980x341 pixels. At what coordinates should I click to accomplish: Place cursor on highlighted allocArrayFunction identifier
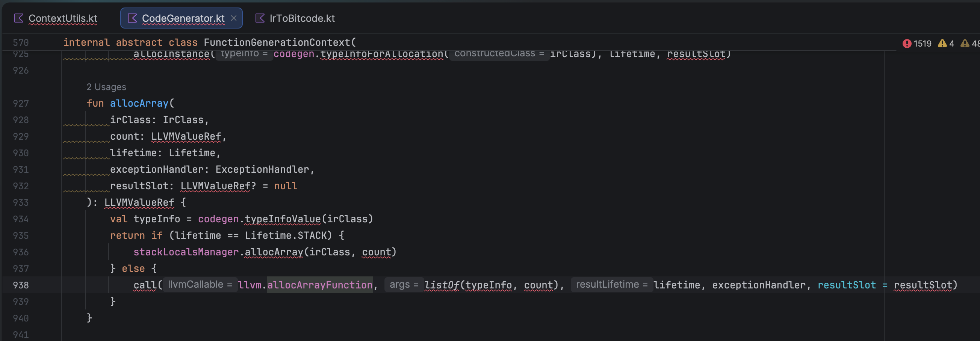[x=319, y=285]
